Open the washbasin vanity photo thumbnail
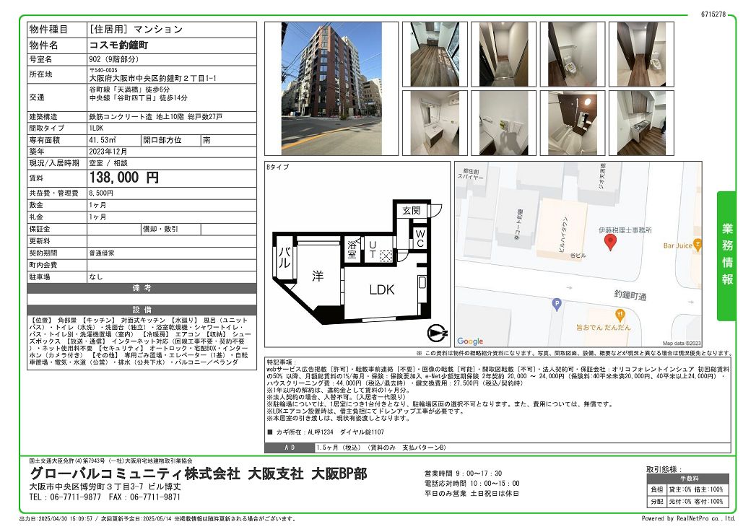 click(435, 123)
